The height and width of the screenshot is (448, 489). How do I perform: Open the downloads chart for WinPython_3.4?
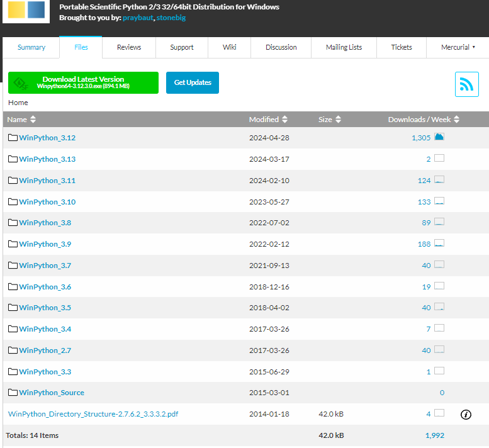pos(439,328)
